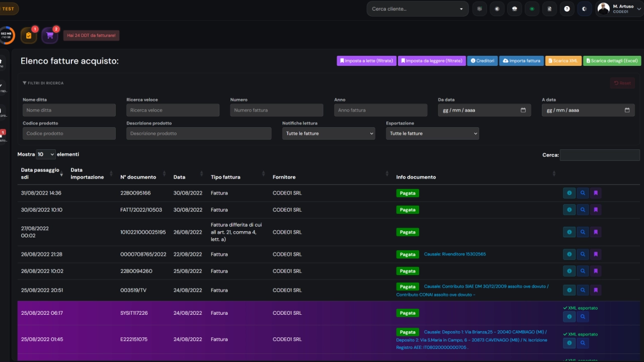The height and width of the screenshot is (362, 644).
Task: Sort by Data passaggio sdi column
Action: click(x=42, y=173)
